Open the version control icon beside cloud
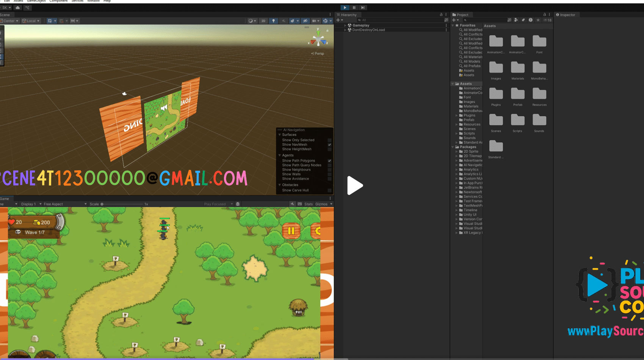The width and height of the screenshot is (644, 360). tap(27, 8)
